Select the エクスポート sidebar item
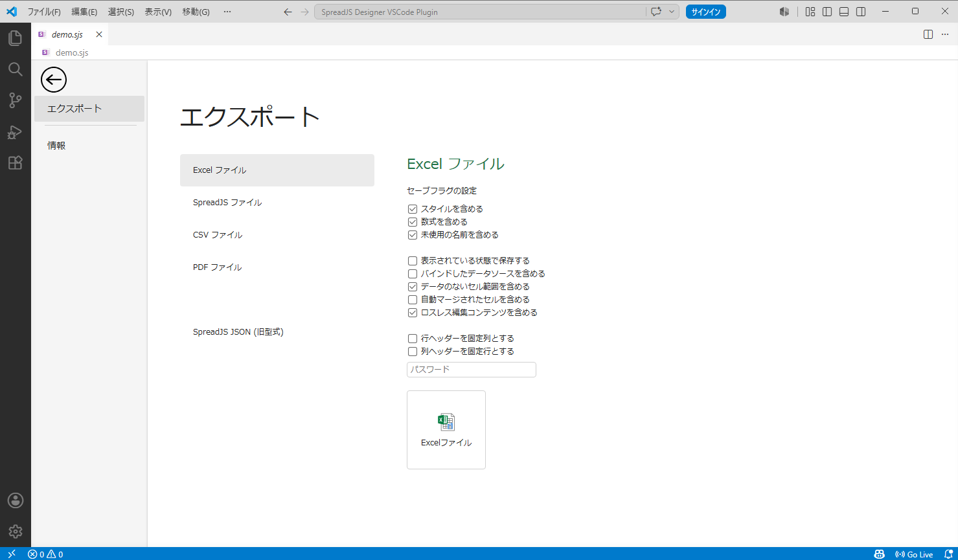 [89, 109]
